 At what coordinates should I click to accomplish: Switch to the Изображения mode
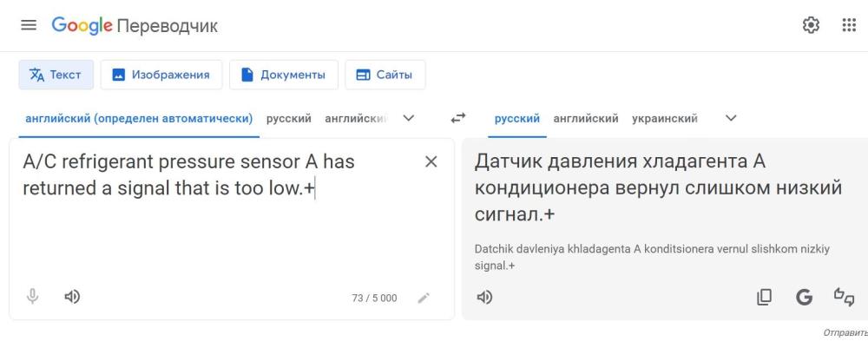click(161, 75)
